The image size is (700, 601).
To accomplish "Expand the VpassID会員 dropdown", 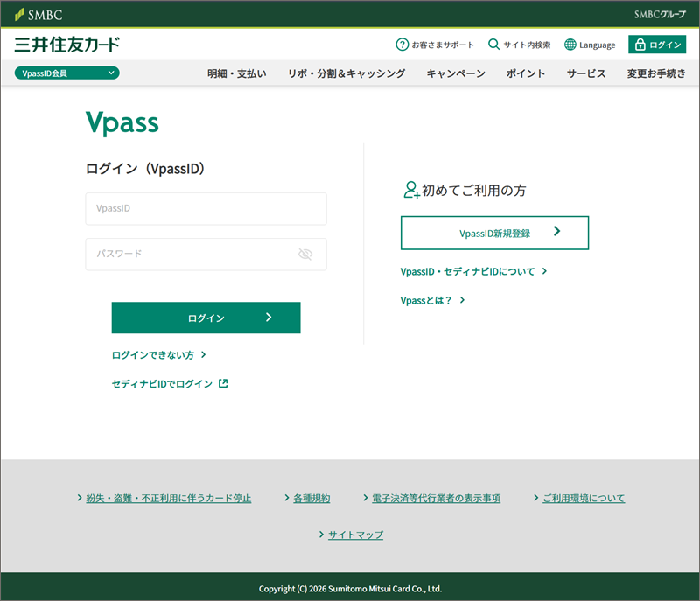I will click(67, 73).
